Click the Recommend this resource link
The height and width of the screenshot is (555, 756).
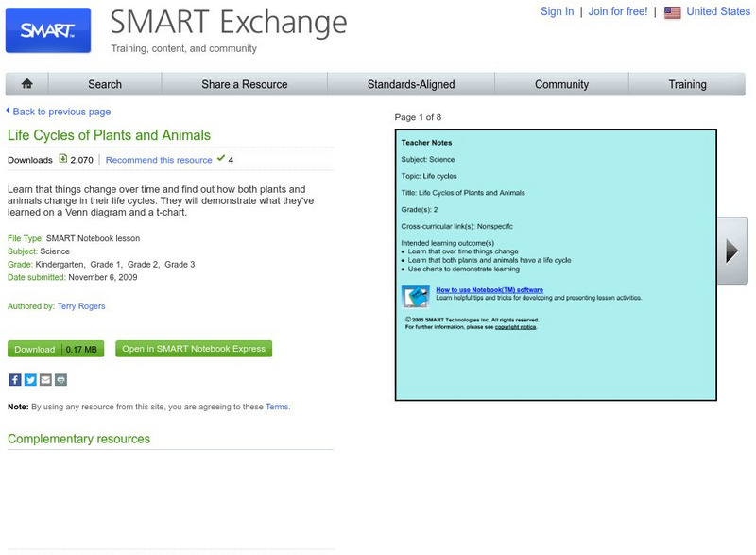159,160
